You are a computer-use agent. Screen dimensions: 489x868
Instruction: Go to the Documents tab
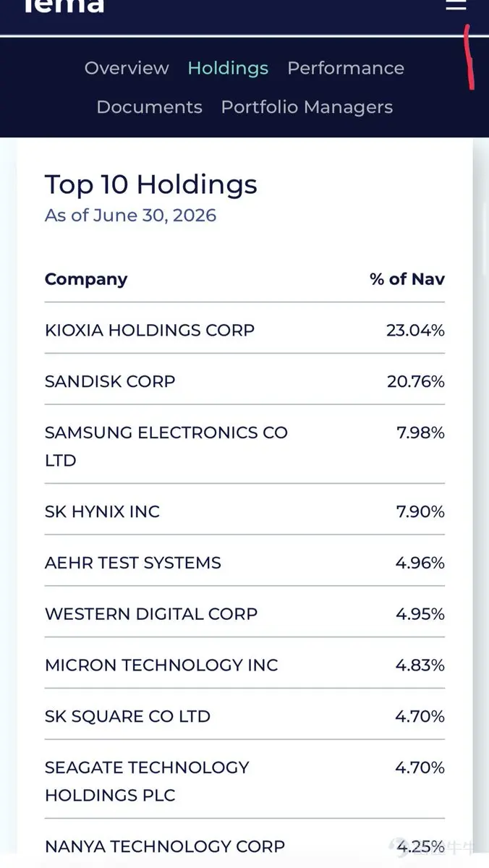149,107
